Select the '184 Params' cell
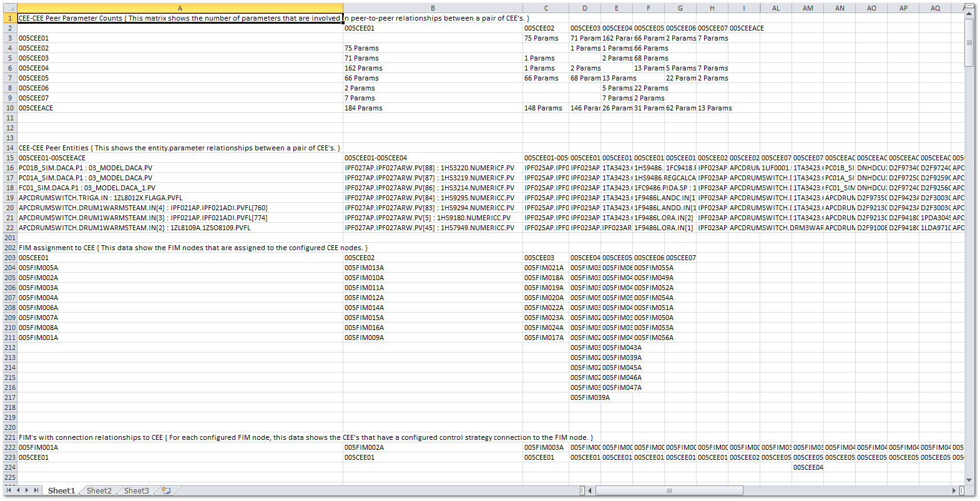Image resolution: width=980 pixels, height=501 pixels. (x=433, y=108)
